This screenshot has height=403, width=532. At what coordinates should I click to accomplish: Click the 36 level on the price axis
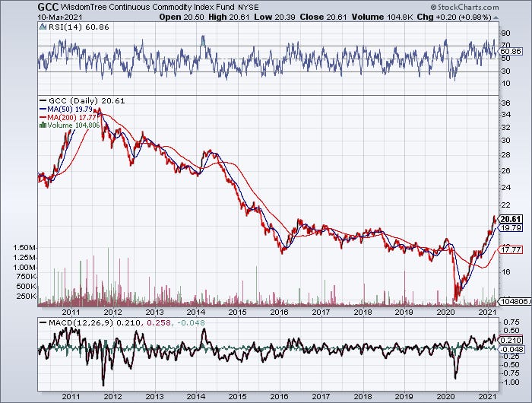[x=505, y=103]
